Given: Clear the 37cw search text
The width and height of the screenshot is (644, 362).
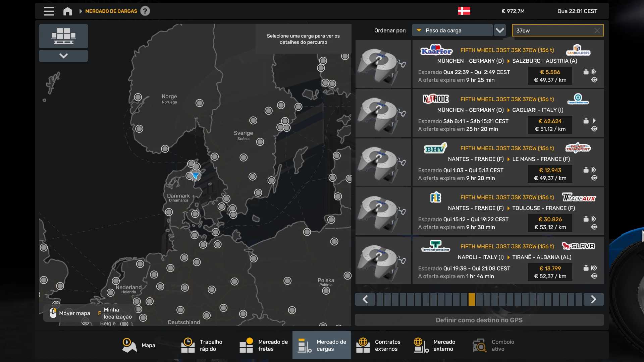Looking at the screenshot, I should [597, 31].
